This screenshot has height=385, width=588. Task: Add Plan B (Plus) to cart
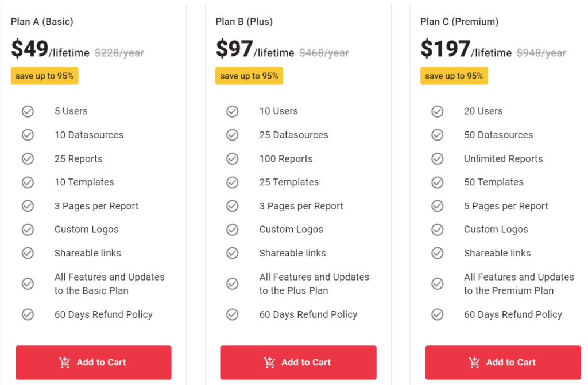[x=298, y=363]
